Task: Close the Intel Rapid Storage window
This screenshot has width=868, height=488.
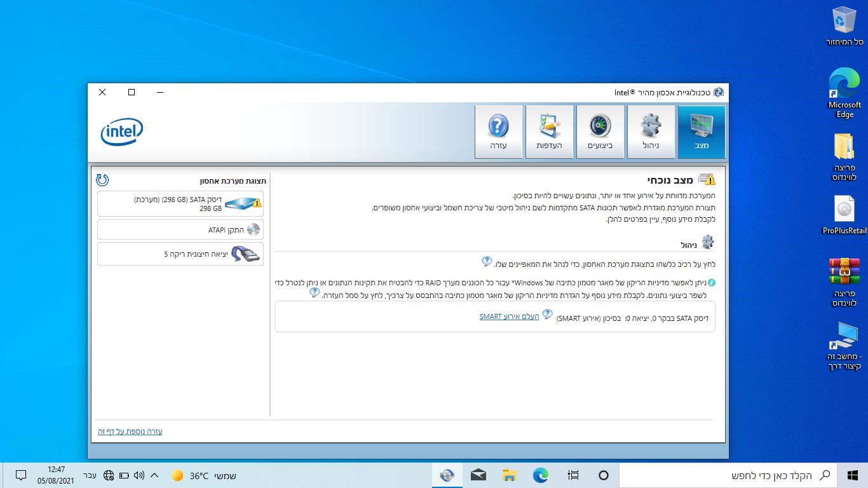Action: pyautogui.click(x=102, y=92)
